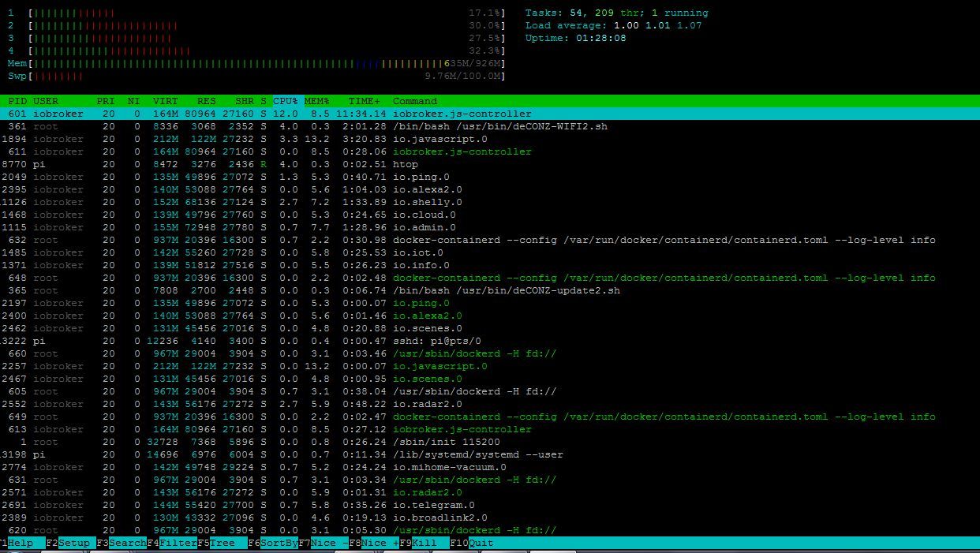Viewport: 980px width, 553px height.
Task: Select the PID 2462 io.scenes.0 row
Action: (x=490, y=328)
